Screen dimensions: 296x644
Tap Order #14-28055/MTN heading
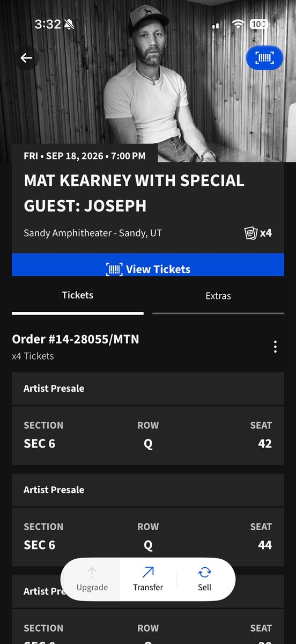pos(76,339)
